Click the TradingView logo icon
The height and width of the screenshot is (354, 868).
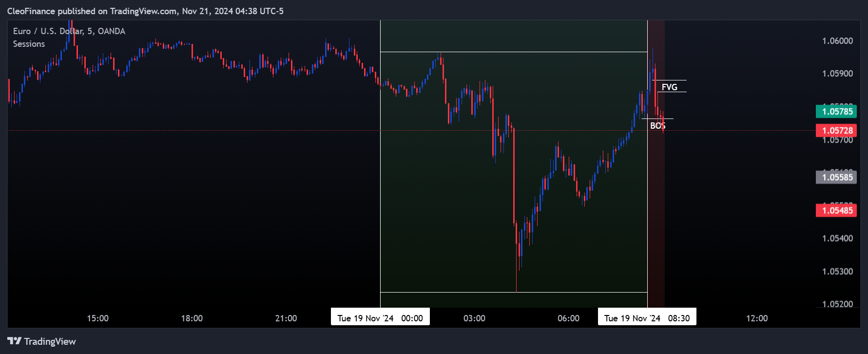coord(14,341)
